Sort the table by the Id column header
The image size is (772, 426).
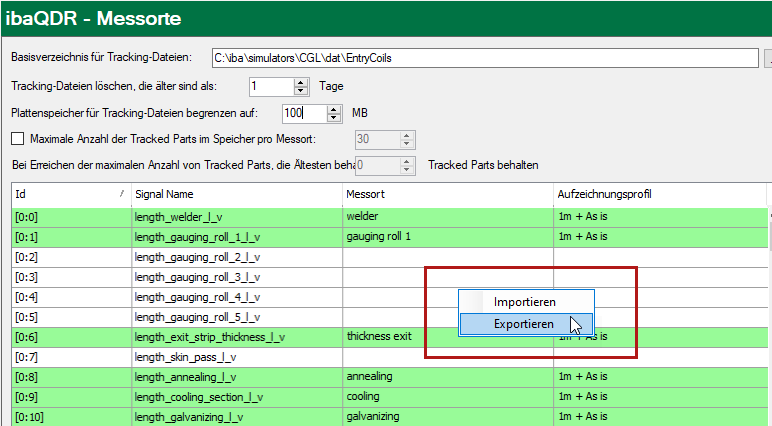pos(71,194)
